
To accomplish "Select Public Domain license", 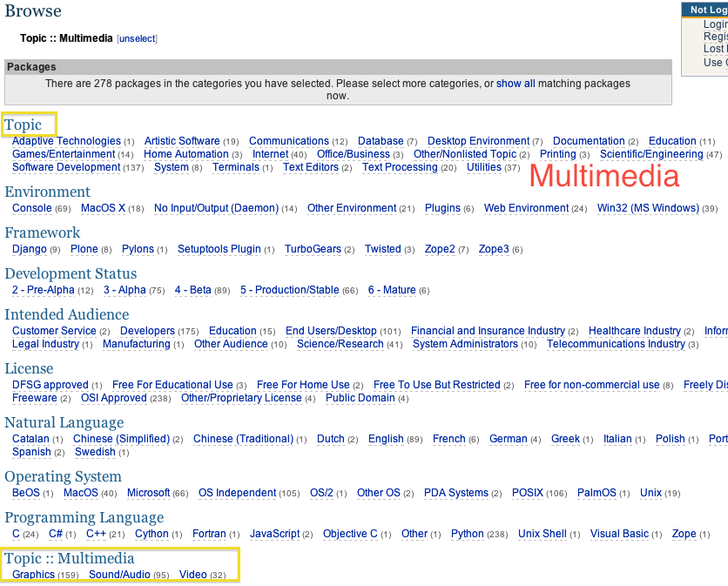I will point(361,398).
